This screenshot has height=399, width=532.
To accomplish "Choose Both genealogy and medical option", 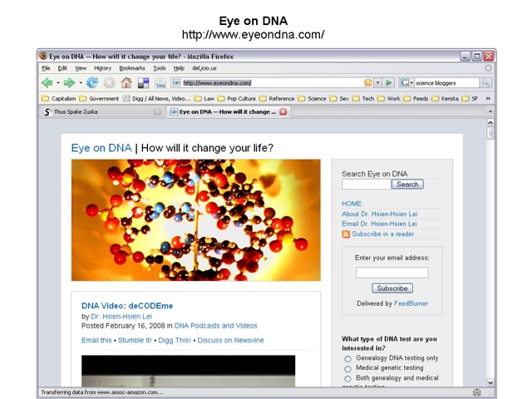I will tap(348, 379).
